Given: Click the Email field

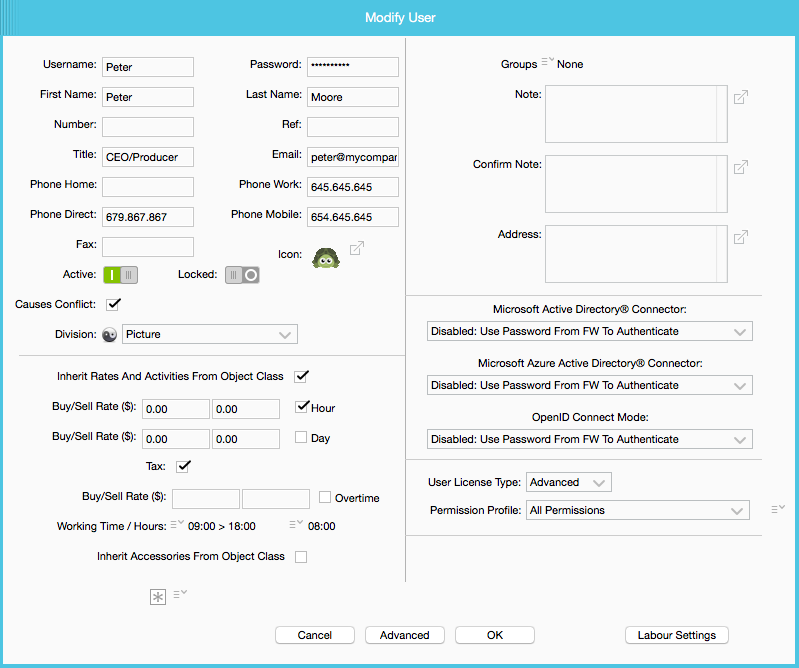Looking at the screenshot, I should click(x=353, y=157).
